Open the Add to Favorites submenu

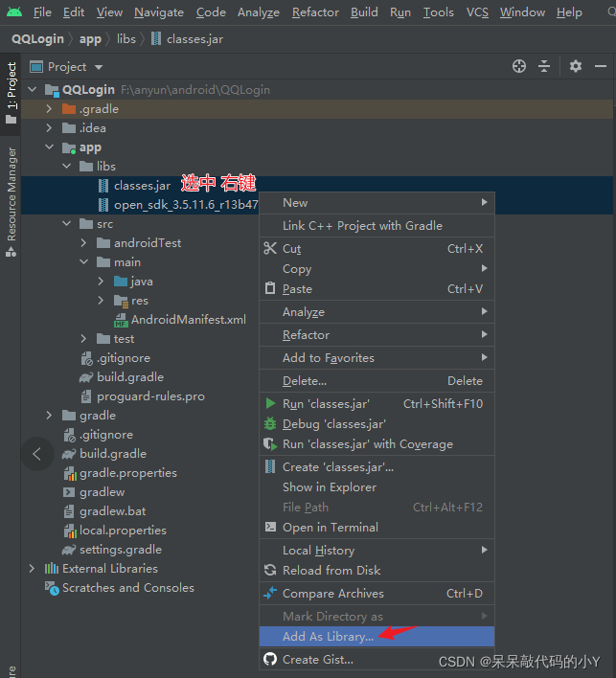point(376,357)
